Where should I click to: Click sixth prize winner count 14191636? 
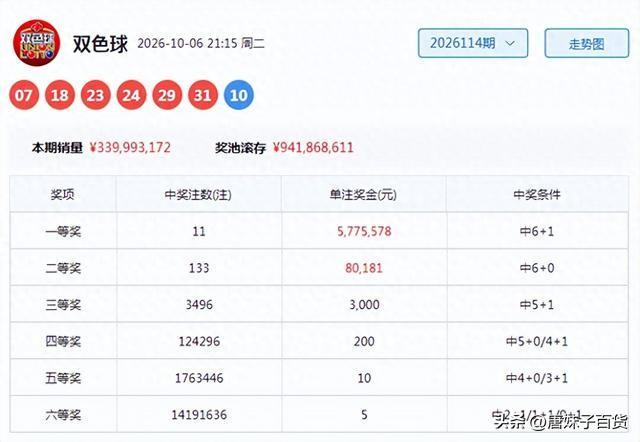(199, 415)
